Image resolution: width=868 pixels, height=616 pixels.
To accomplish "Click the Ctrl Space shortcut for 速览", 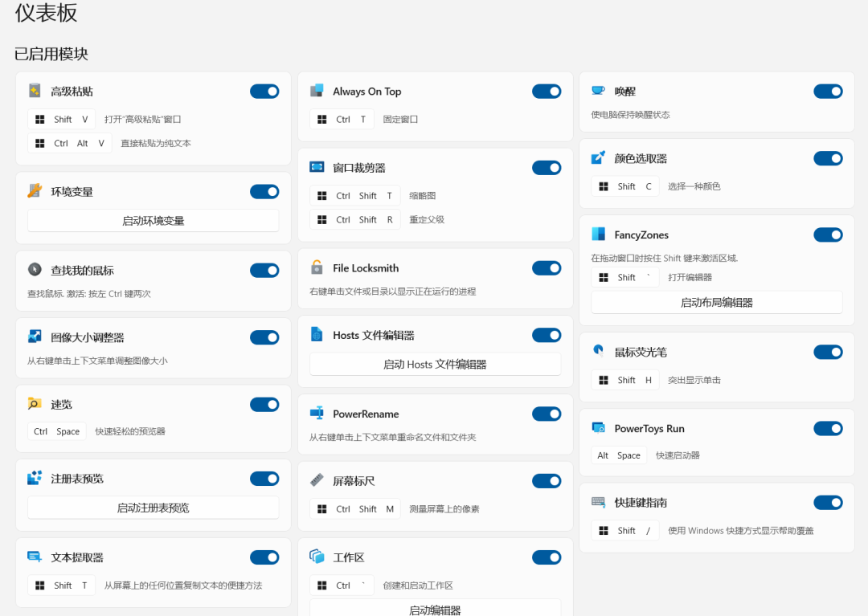I will 57,431.
